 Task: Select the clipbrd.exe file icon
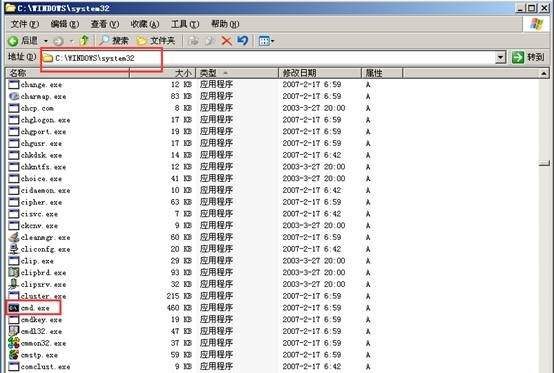pyautogui.click(x=13, y=272)
